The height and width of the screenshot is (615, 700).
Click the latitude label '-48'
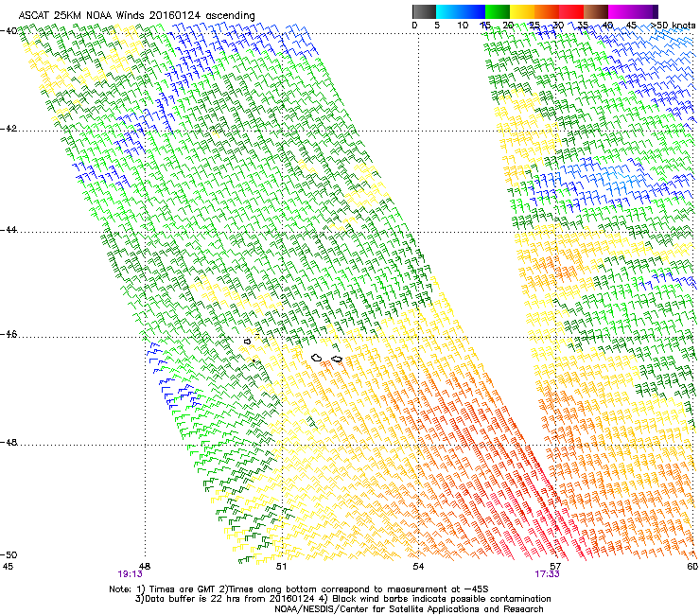click(9, 442)
